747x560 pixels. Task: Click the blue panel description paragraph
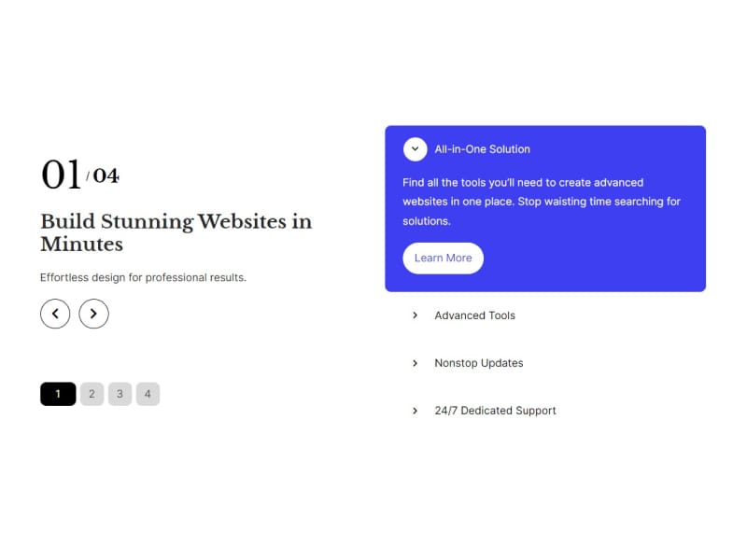[x=542, y=202]
